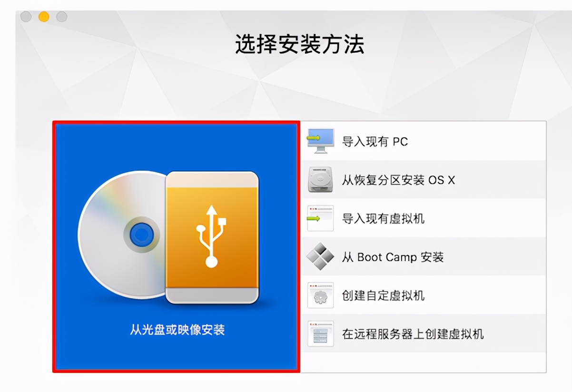Select the blue install from disc tile
Image resolution: width=572 pixels, height=392 pixels.
[x=176, y=246]
